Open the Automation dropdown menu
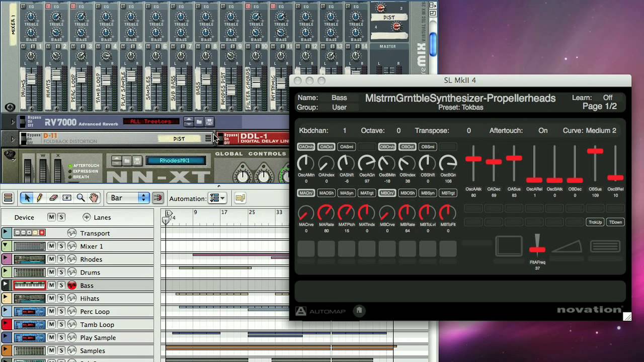Screen dimensions: 644x362 tap(218, 198)
